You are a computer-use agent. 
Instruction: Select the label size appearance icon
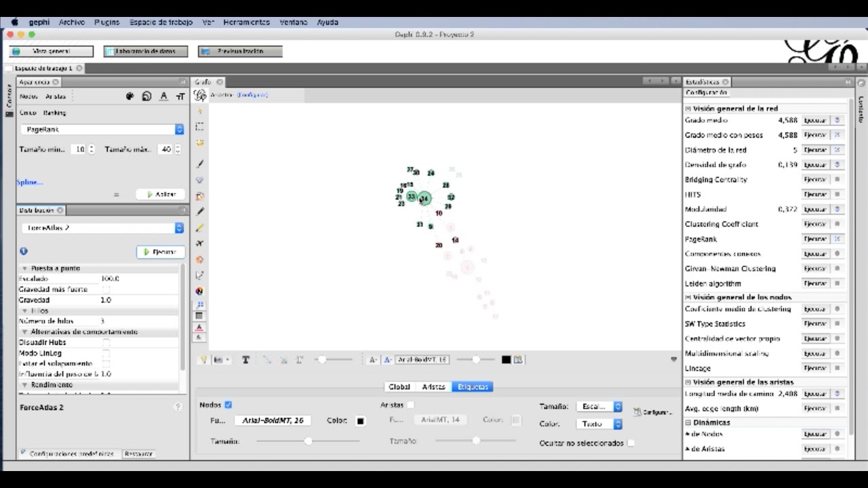coord(180,97)
